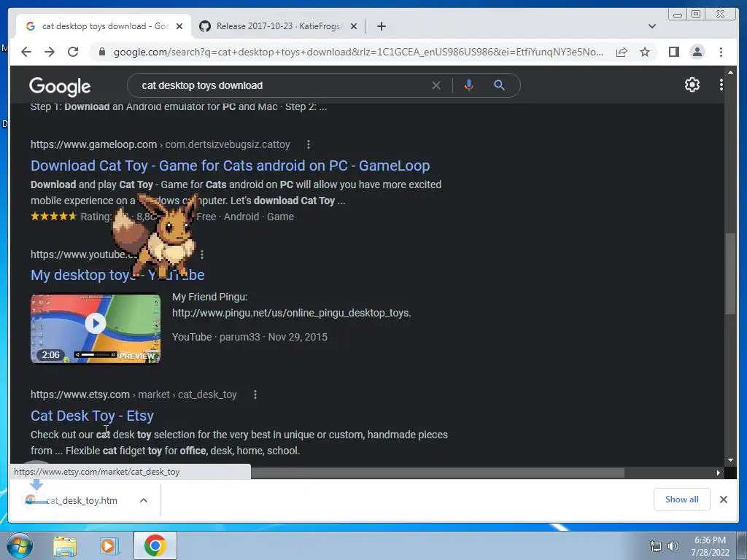Select the cat desktop toys download tab

coord(104,26)
